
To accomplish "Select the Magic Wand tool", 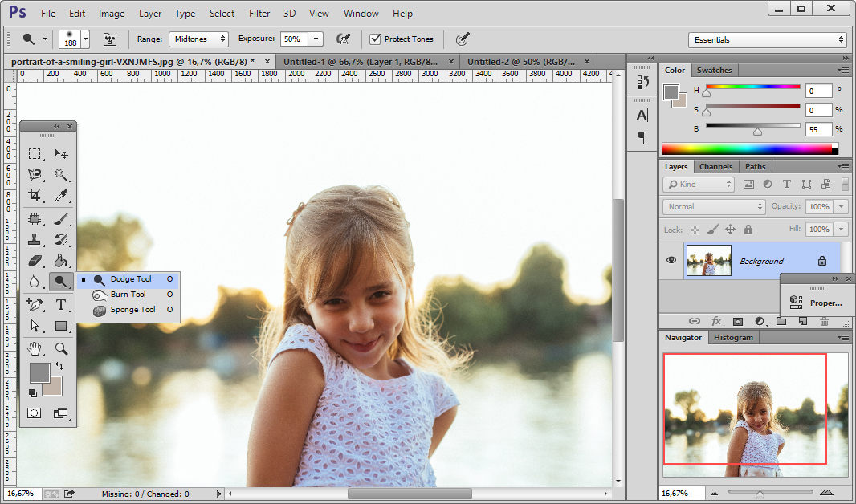I will click(x=61, y=174).
